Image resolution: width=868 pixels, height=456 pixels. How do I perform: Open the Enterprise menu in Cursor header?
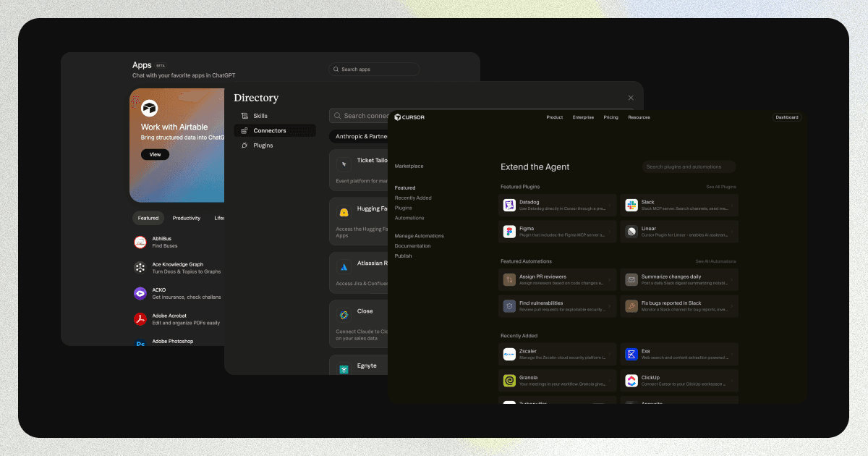click(583, 117)
